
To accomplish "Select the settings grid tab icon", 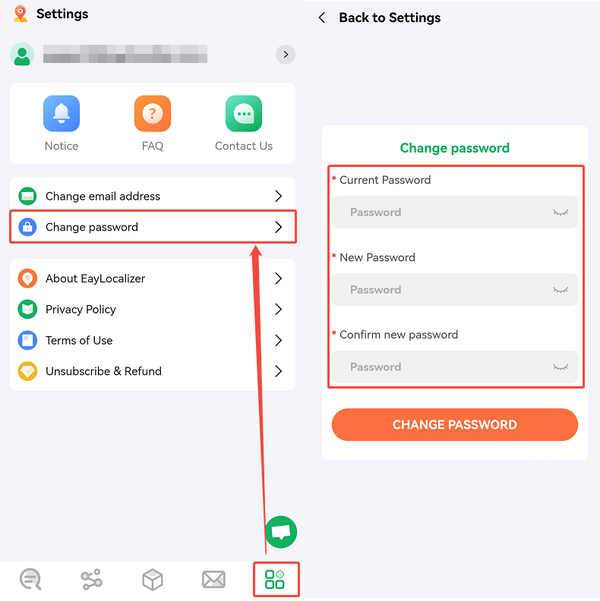I will click(275, 579).
